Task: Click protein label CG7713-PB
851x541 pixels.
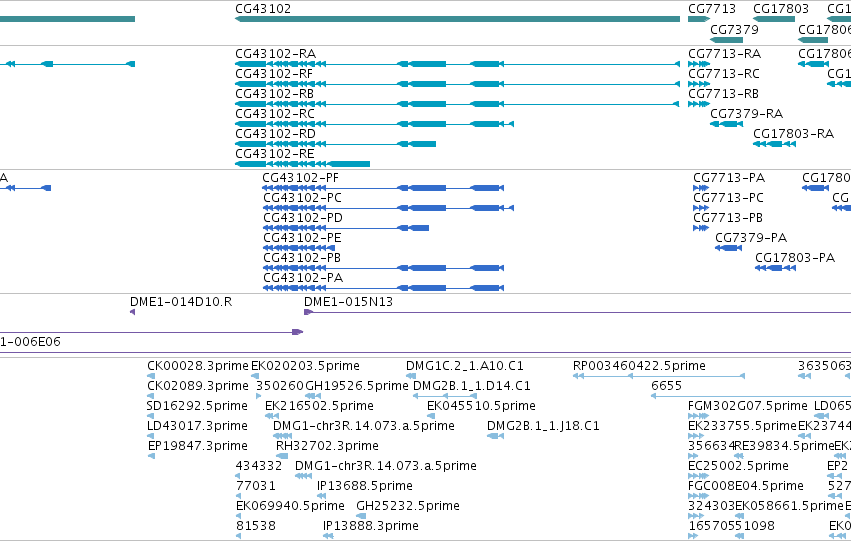Action: 728,218
